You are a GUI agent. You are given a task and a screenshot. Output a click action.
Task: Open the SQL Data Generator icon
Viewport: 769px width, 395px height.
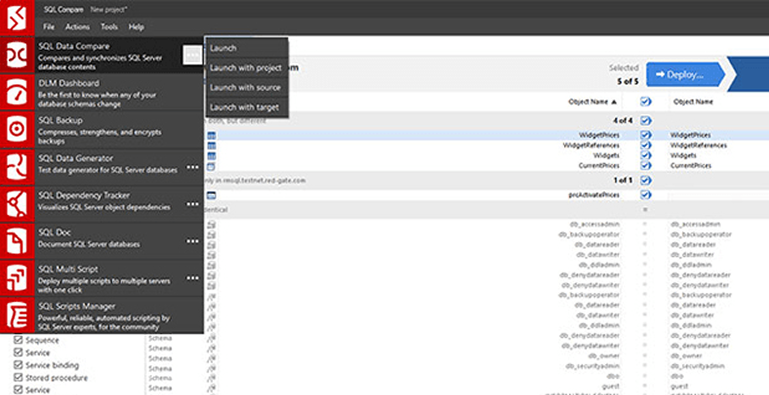click(x=17, y=167)
